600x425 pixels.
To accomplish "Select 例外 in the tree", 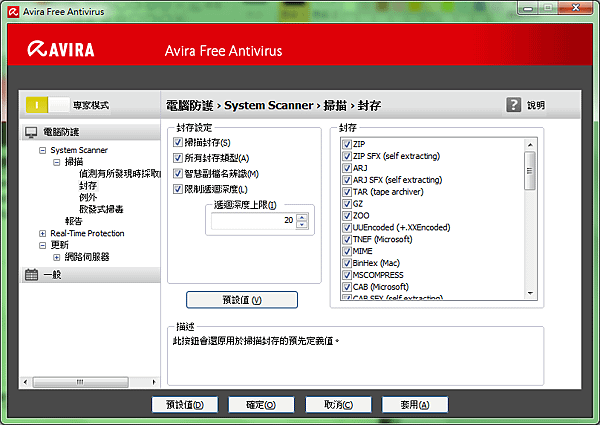I will click(x=88, y=197).
